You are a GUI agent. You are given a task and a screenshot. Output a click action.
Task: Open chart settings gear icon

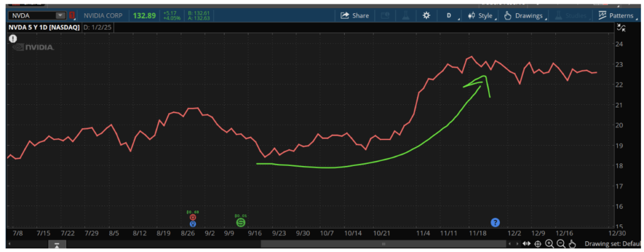[x=426, y=16]
